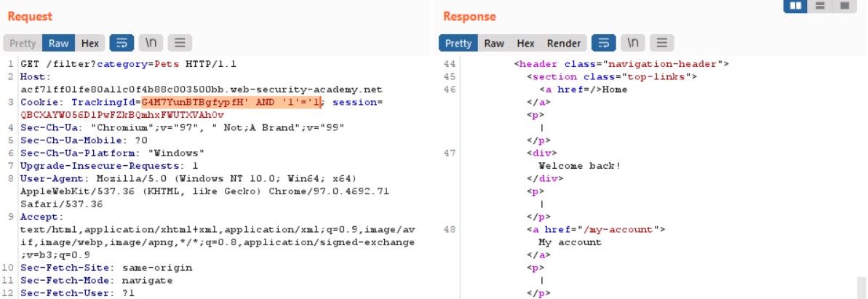Click the header class="navigation-header" line
Viewport: 868px width, 299px height.
click(621, 64)
